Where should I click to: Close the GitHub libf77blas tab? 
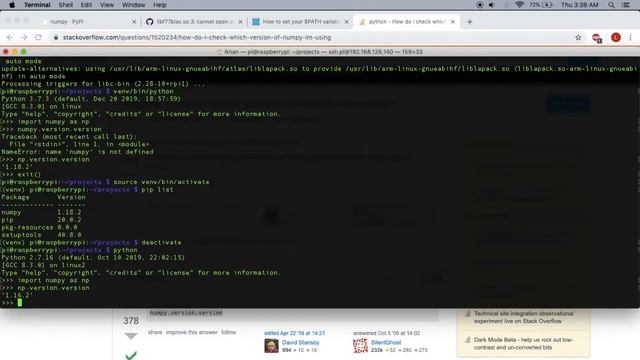pyautogui.click(x=240, y=22)
